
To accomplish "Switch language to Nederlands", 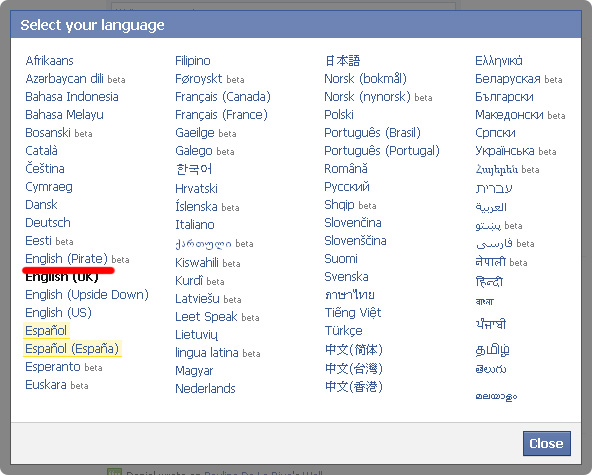I will pos(205,389).
